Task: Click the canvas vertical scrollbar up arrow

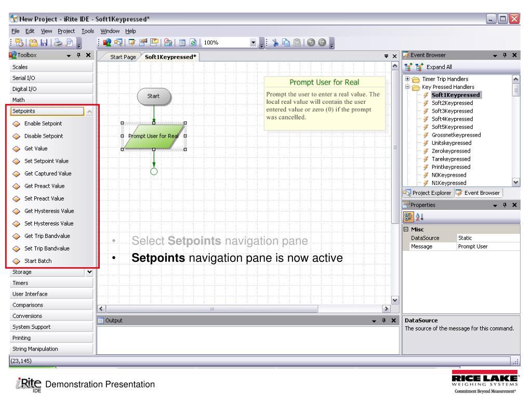Action: (x=395, y=66)
